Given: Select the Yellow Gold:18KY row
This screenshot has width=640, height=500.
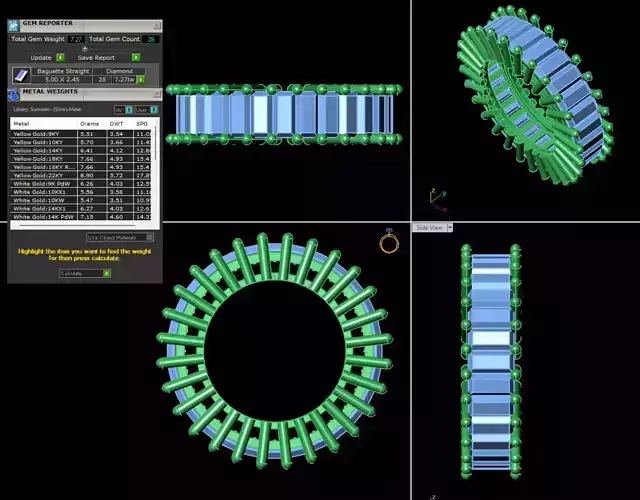Looking at the screenshot, I should 80,159.
